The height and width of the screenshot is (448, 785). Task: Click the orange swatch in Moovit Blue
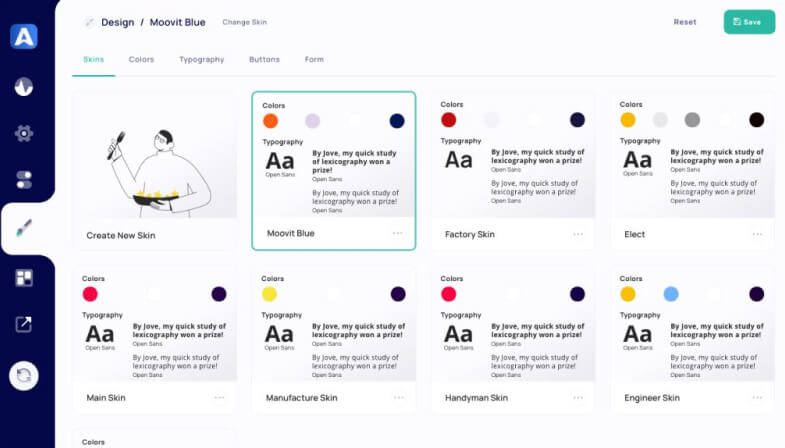pyautogui.click(x=270, y=121)
